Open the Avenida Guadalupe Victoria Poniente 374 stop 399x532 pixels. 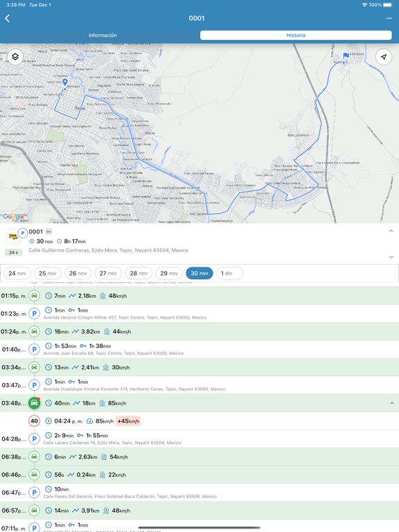tap(199, 385)
